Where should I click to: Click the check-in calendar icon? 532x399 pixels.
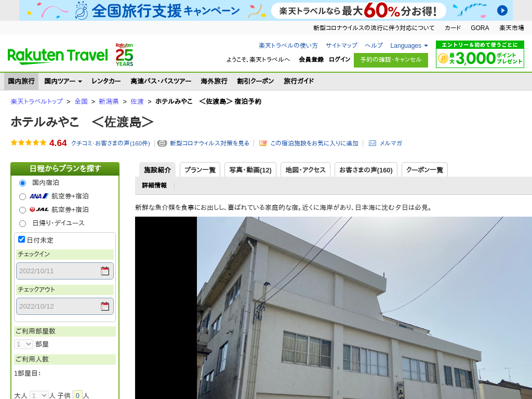(105, 271)
